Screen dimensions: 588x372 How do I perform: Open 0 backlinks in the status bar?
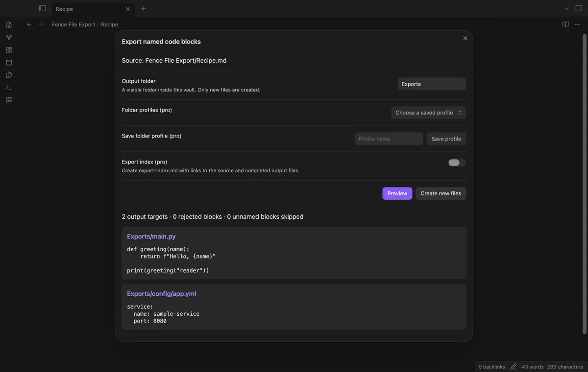[x=491, y=367]
